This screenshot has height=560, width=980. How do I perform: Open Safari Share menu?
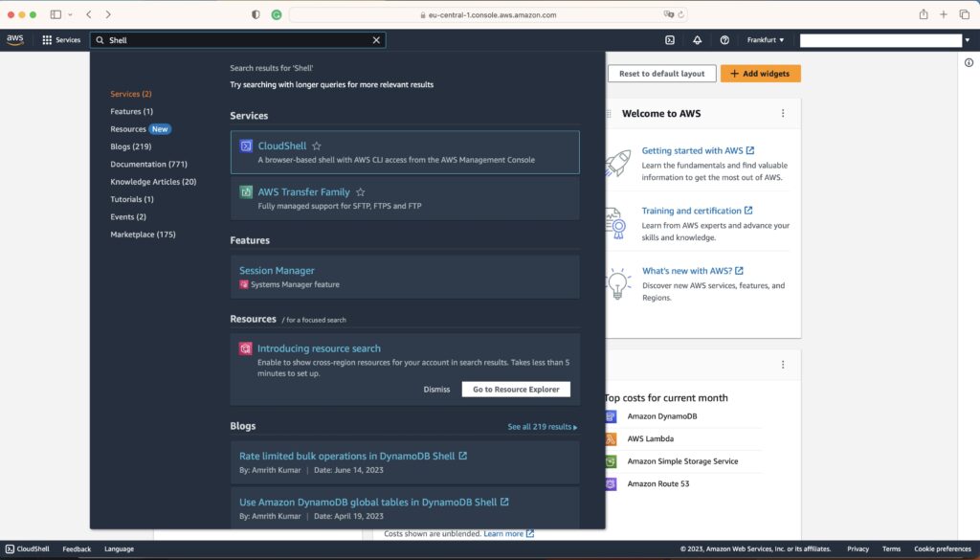click(x=924, y=14)
